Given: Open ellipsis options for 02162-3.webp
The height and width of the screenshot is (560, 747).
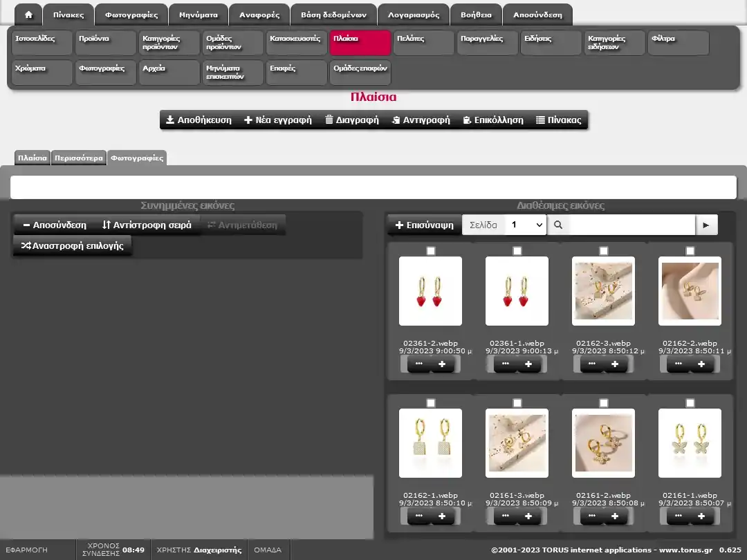Looking at the screenshot, I should (x=591, y=364).
